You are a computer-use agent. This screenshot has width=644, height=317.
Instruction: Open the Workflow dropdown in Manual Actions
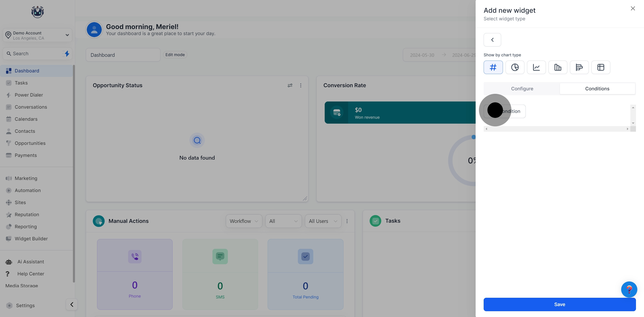pos(244,221)
